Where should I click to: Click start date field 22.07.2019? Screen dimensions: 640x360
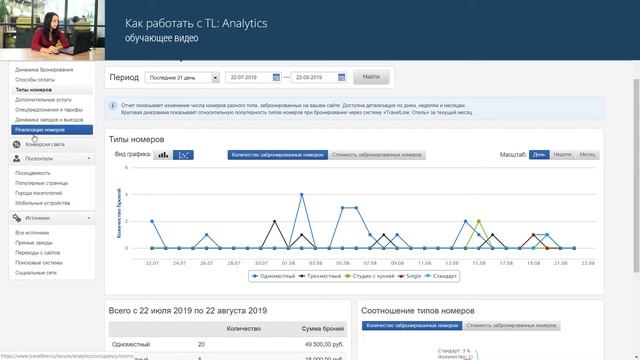pyautogui.click(x=253, y=77)
